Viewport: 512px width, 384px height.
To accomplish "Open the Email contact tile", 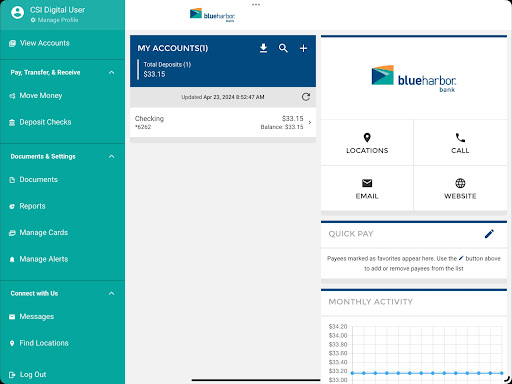I will 367,188.
